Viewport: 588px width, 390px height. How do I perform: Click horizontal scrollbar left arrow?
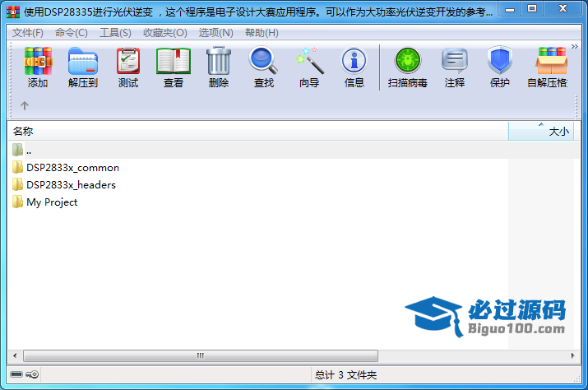point(15,355)
